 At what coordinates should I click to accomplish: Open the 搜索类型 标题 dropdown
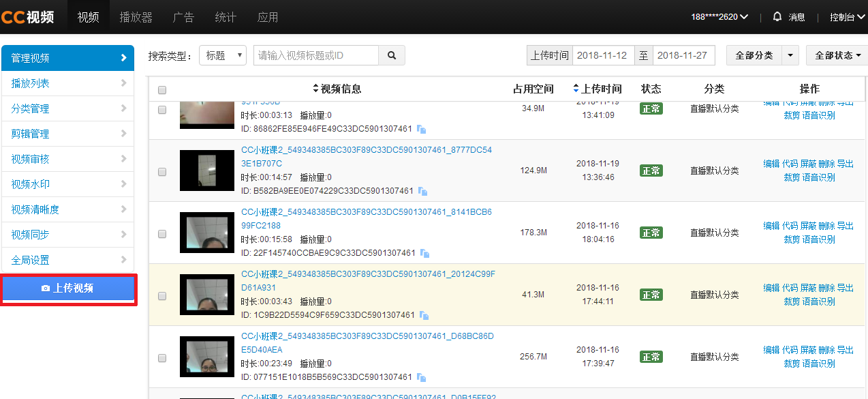click(x=223, y=55)
